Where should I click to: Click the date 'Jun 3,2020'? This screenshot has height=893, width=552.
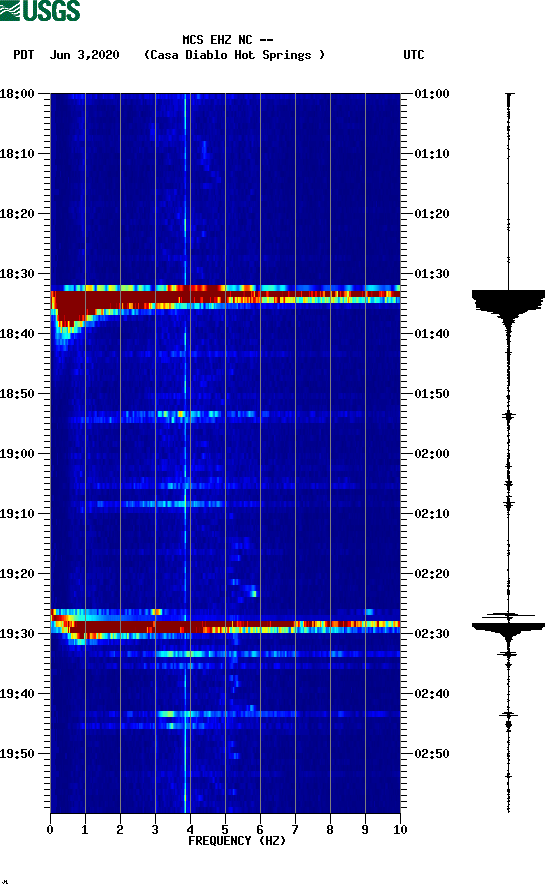point(84,55)
